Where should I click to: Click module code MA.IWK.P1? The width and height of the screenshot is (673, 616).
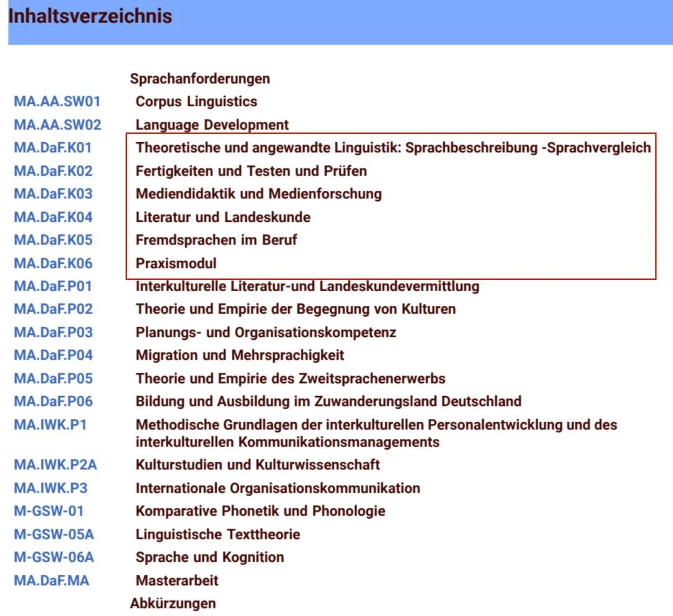pyautogui.click(x=50, y=425)
